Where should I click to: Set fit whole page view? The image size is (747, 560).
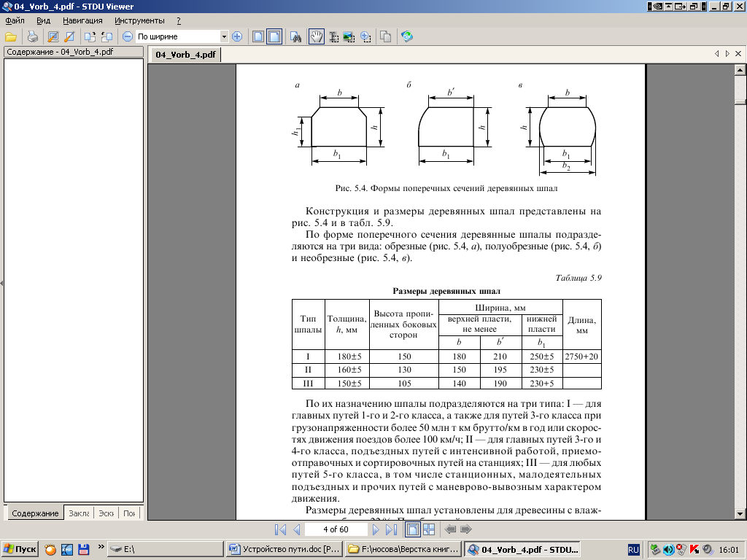click(x=258, y=36)
